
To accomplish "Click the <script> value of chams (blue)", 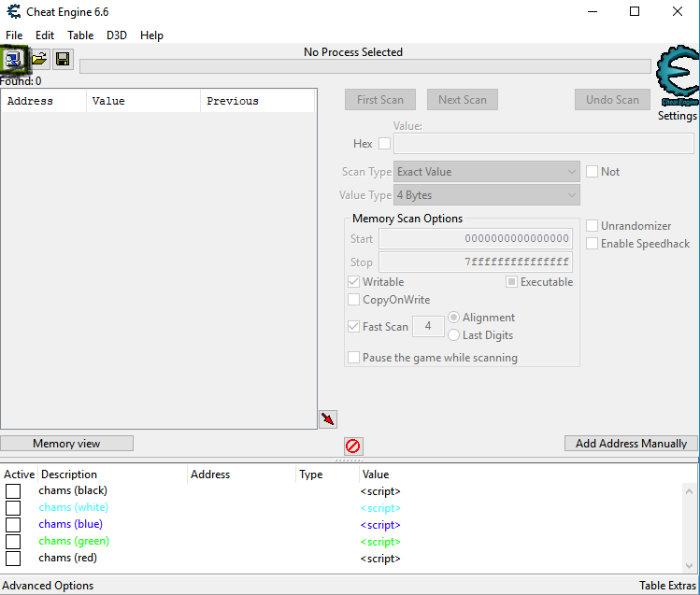I will 380,525.
